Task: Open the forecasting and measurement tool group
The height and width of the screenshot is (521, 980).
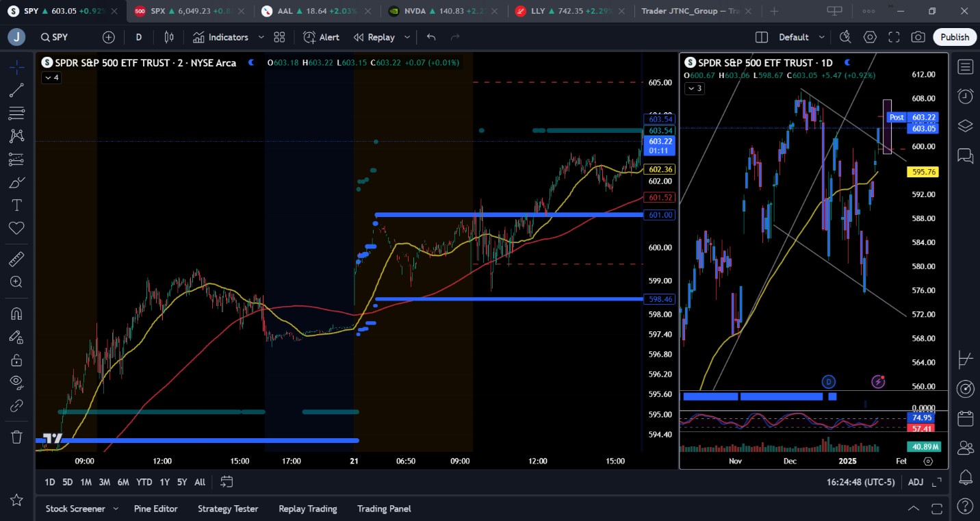Action: pos(17,160)
